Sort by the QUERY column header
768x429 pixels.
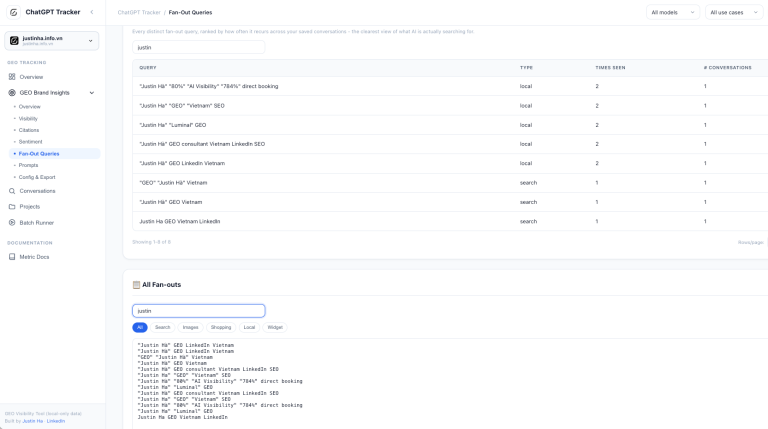[x=147, y=68]
